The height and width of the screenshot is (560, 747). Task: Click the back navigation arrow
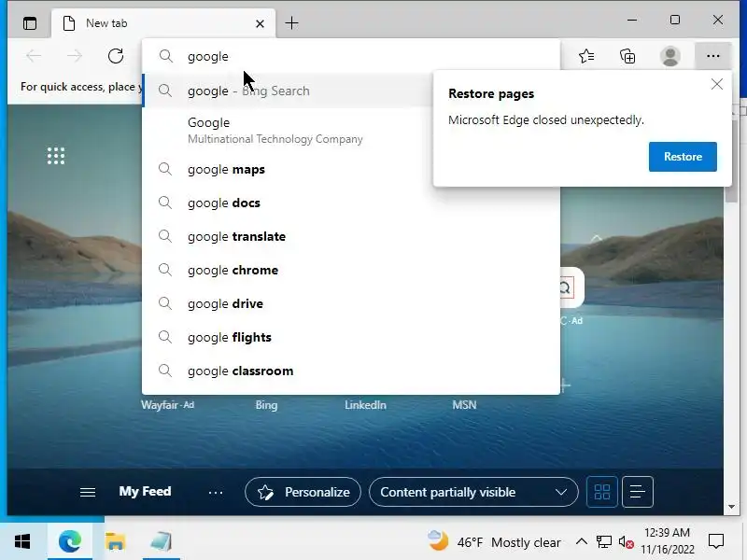coord(34,56)
